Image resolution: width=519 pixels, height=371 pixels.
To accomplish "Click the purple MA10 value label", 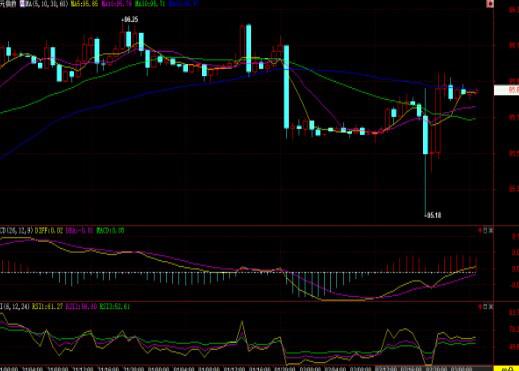I will [116, 4].
